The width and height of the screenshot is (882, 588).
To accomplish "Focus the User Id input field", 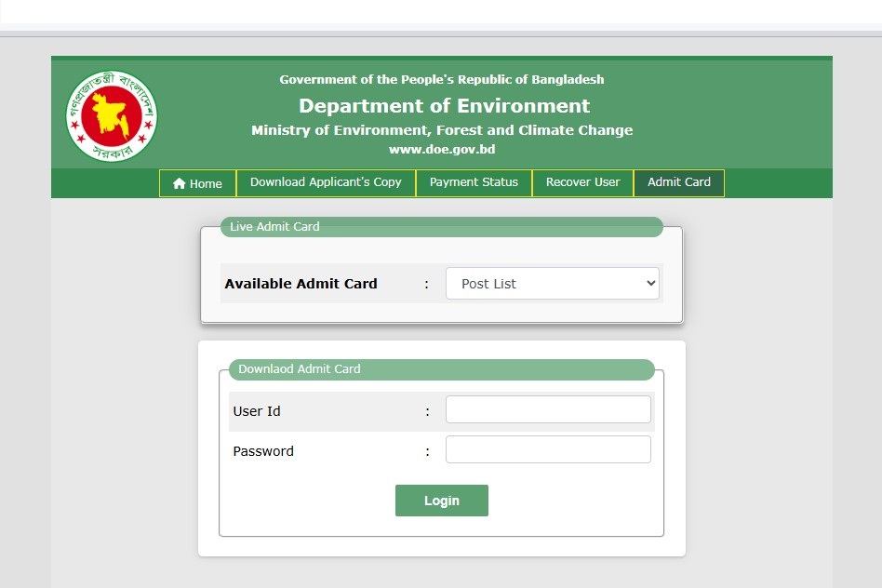I will [548, 410].
